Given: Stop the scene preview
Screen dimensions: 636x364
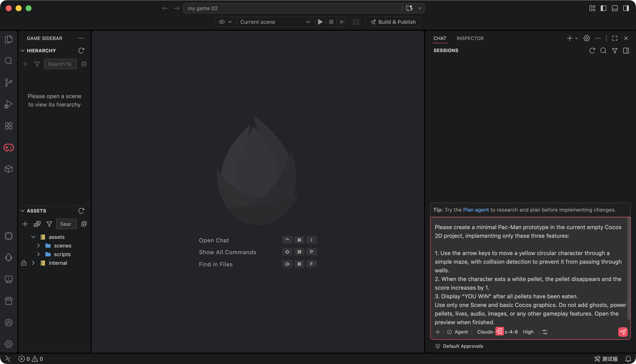Looking at the screenshot, I should (331, 22).
